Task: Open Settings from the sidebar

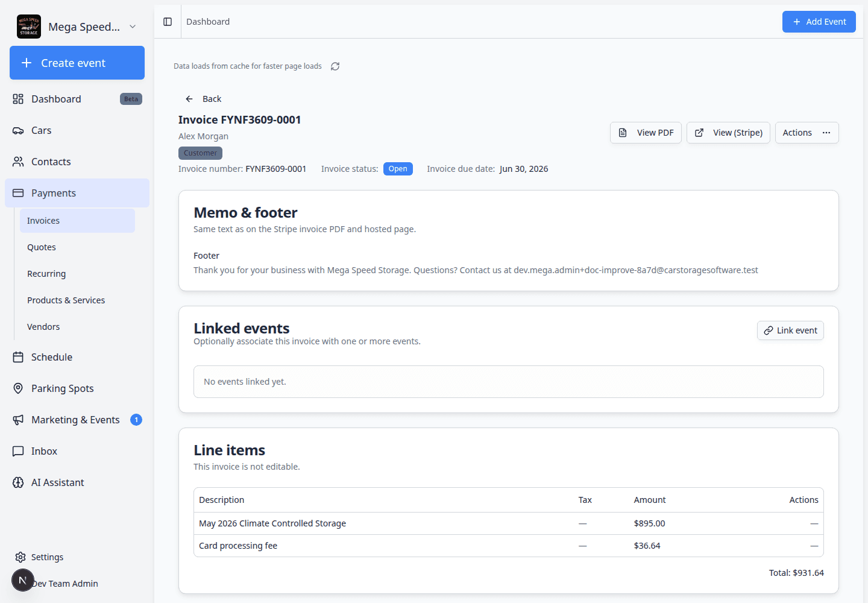Action: tap(77, 557)
